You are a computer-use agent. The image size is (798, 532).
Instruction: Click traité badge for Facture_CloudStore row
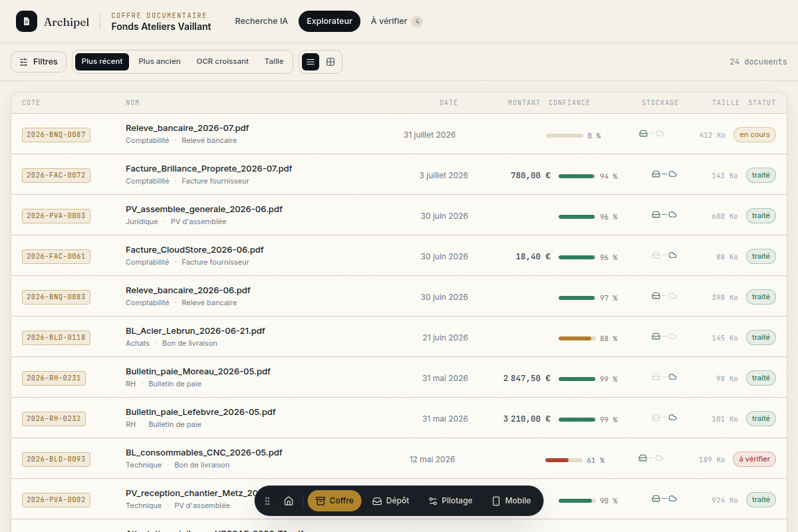pyautogui.click(x=761, y=256)
